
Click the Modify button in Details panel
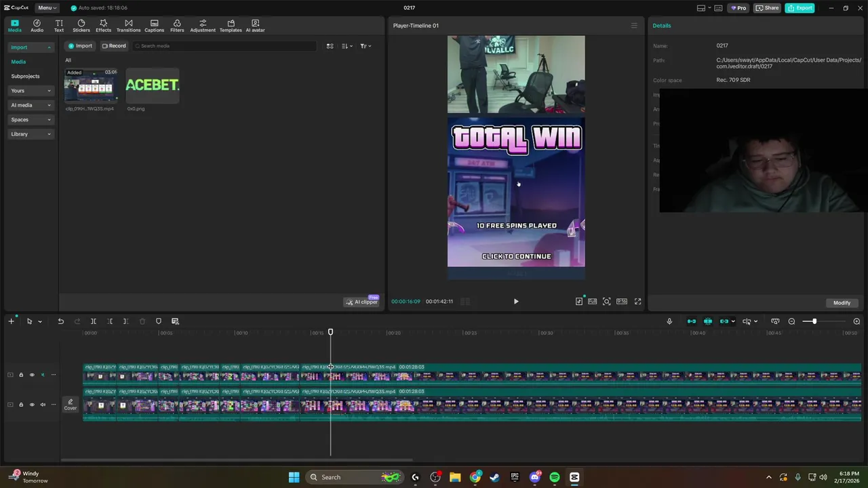coord(842,302)
